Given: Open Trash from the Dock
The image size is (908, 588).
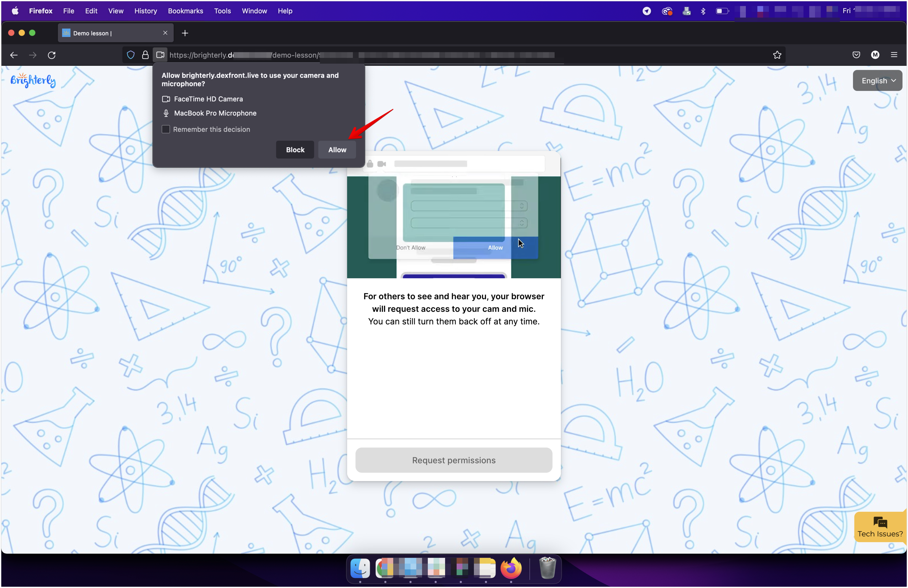Looking at the screenshot, I should pyautogui.click(x=548, y=568).
